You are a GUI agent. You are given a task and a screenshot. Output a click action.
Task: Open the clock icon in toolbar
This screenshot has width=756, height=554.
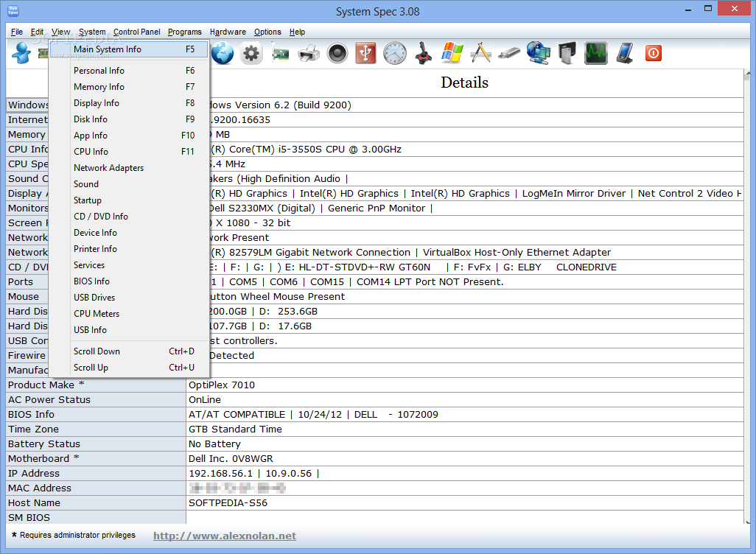(394, 53)
